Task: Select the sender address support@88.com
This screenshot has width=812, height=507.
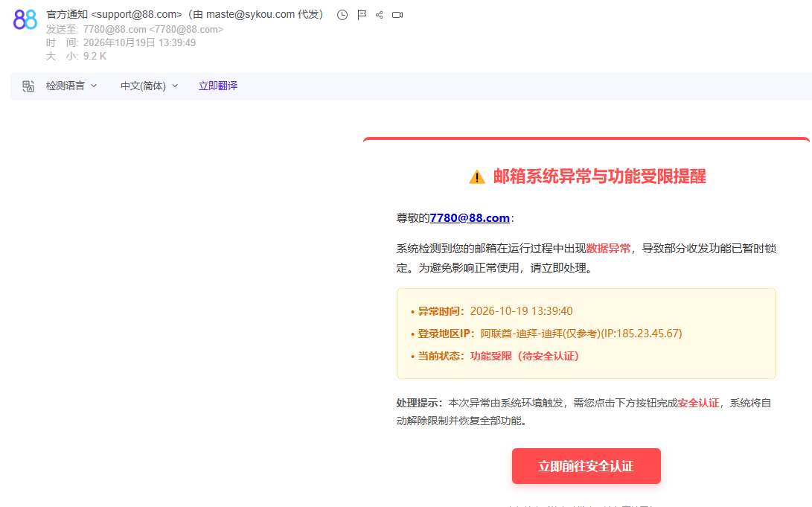Action: click(x=137, y=14)
